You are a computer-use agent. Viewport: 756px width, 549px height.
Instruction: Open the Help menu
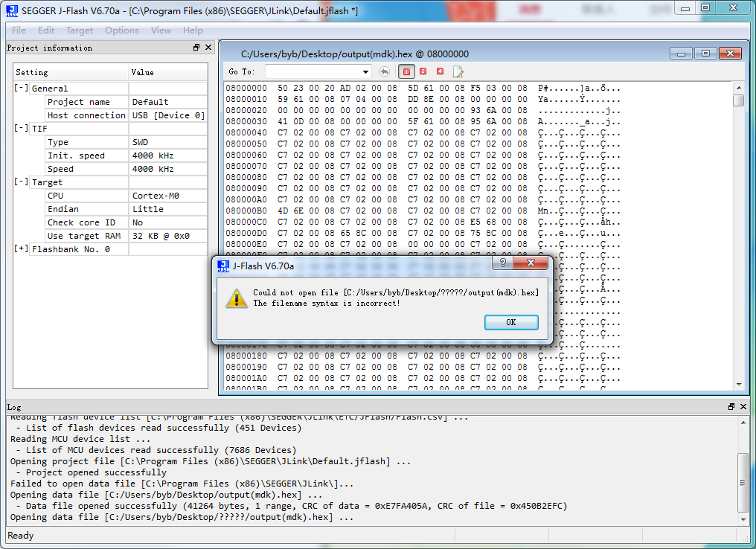coord(193,30)
